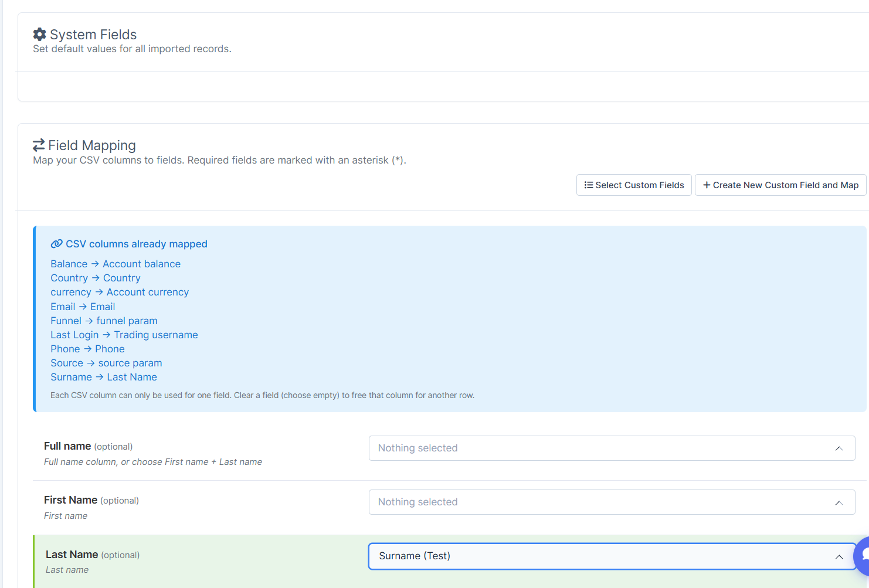Expand the First Name column dropdown

click(x=612, y=502)
